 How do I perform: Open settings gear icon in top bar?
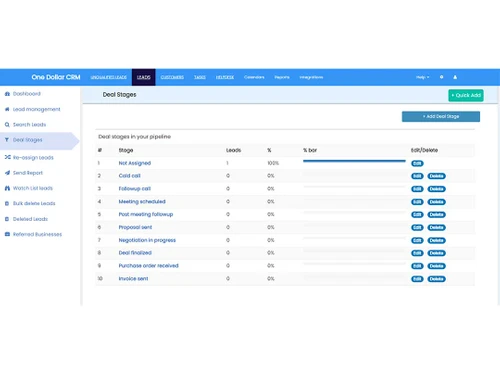441,77
